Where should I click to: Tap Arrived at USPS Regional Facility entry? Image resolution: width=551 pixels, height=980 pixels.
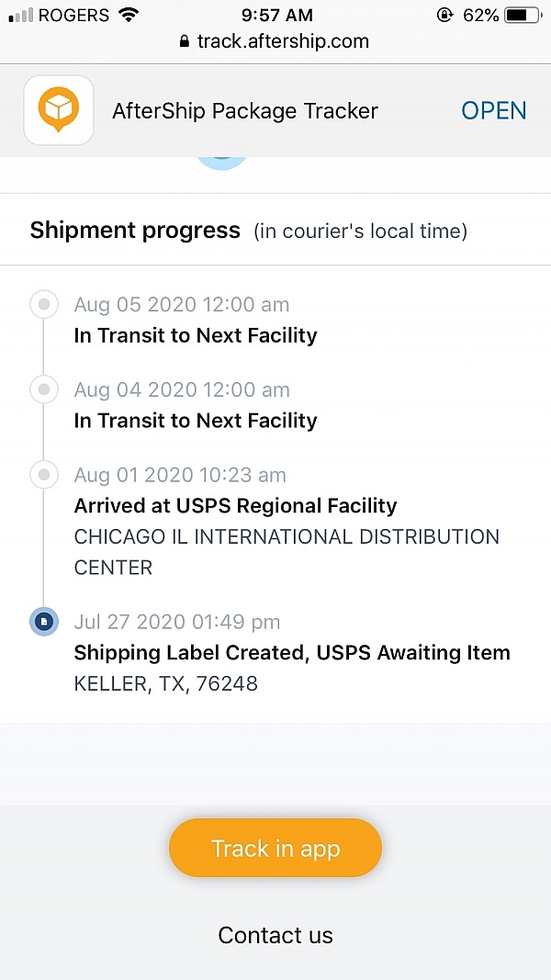click(x=235, y=505)
